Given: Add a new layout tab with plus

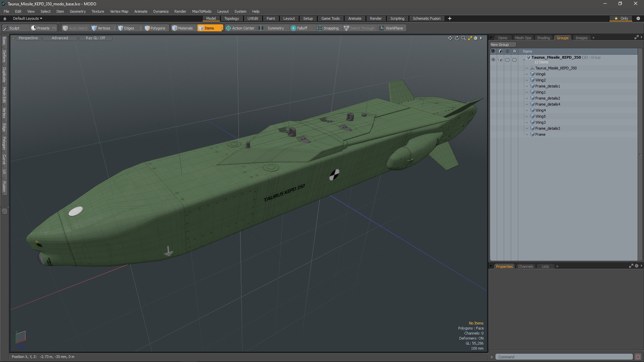Looking at the screenshot, I should click(450, 18).
